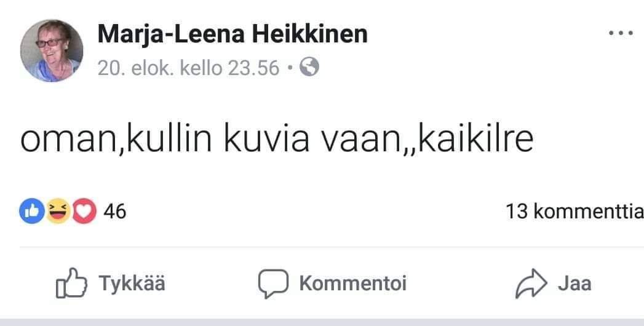
Task: Click the post timestamp 20. elok. kello 23.56
Action: coord(188,68)
